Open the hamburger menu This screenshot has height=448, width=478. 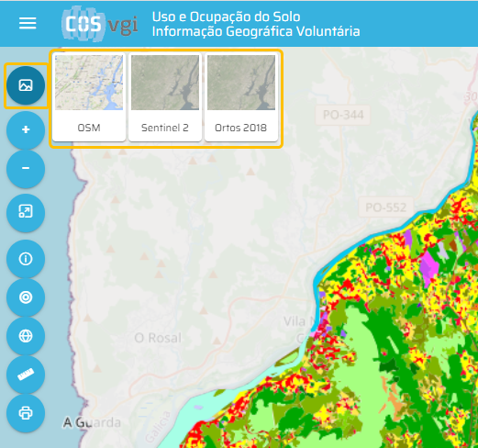tap(28, 23)
